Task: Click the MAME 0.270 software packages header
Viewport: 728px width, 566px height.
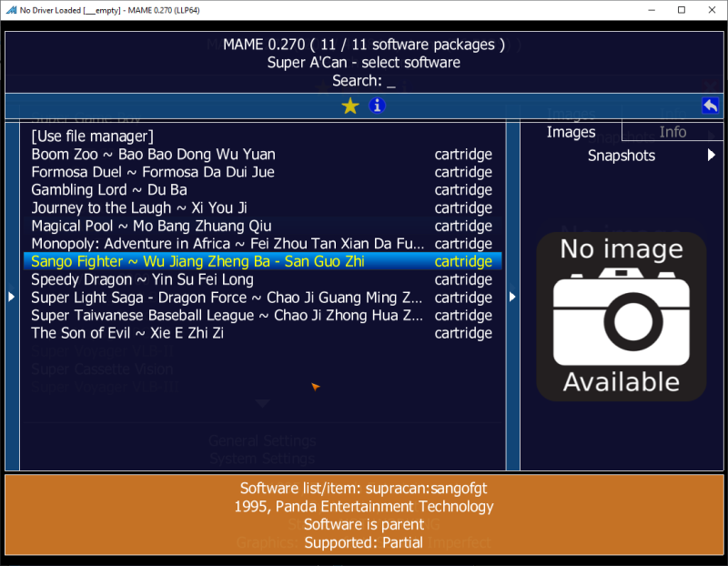Action: pos(363,45)
